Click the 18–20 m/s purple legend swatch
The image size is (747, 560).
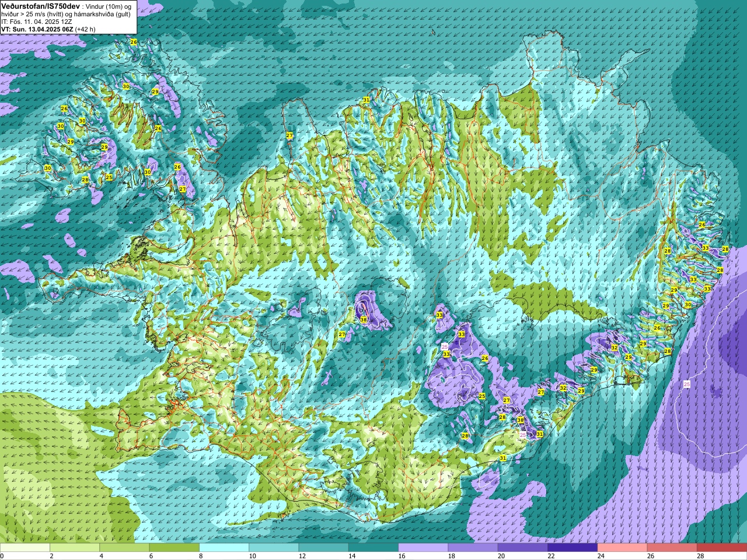[x=473, y=548]
